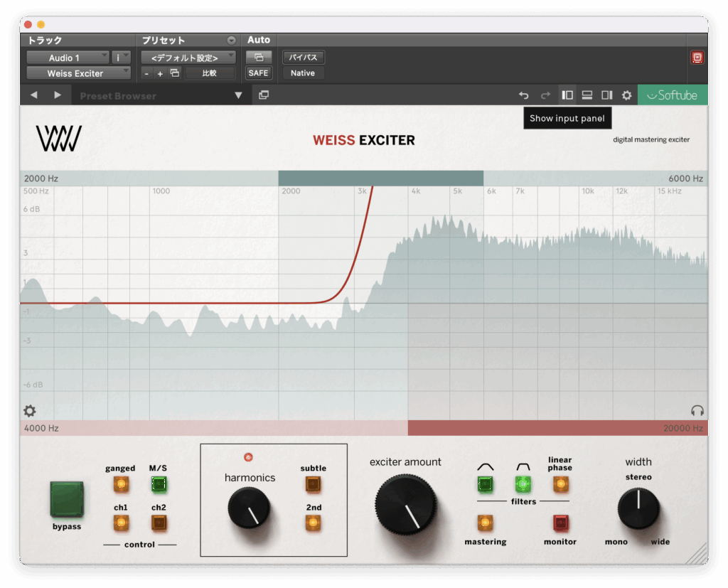
Task: Click the dark teal 2000–6000 Hz band bar
Action: [x=381, y=178]
